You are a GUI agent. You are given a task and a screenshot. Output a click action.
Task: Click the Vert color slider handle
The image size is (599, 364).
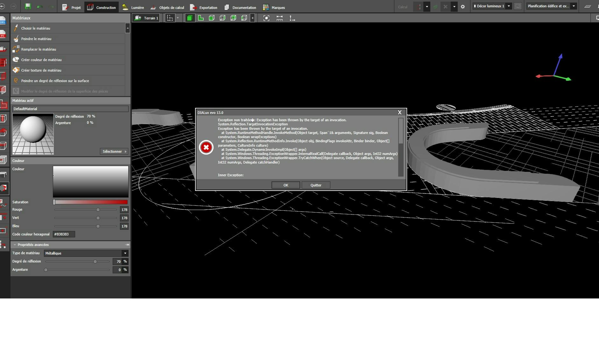(98, 218)
